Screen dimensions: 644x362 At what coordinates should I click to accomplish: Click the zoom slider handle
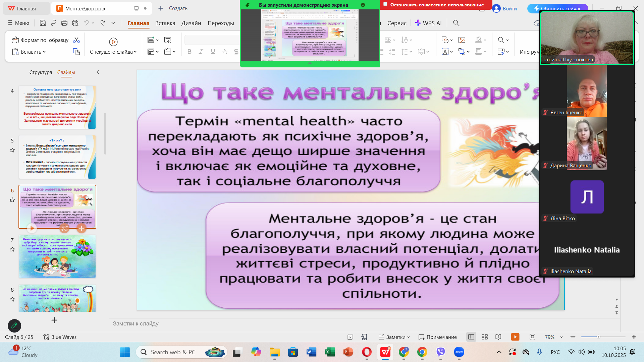598,337
